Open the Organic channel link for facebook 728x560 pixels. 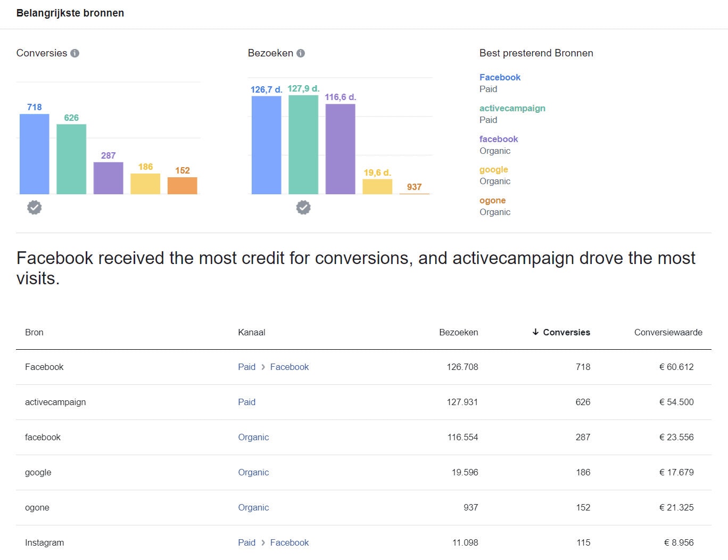[253, 437]
